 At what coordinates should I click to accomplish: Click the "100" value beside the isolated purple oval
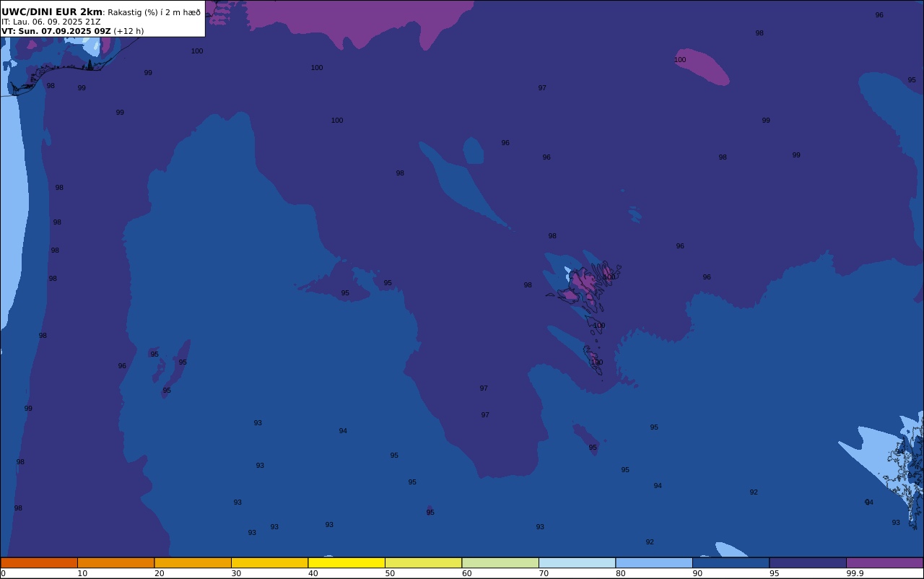tap(680, 60)
